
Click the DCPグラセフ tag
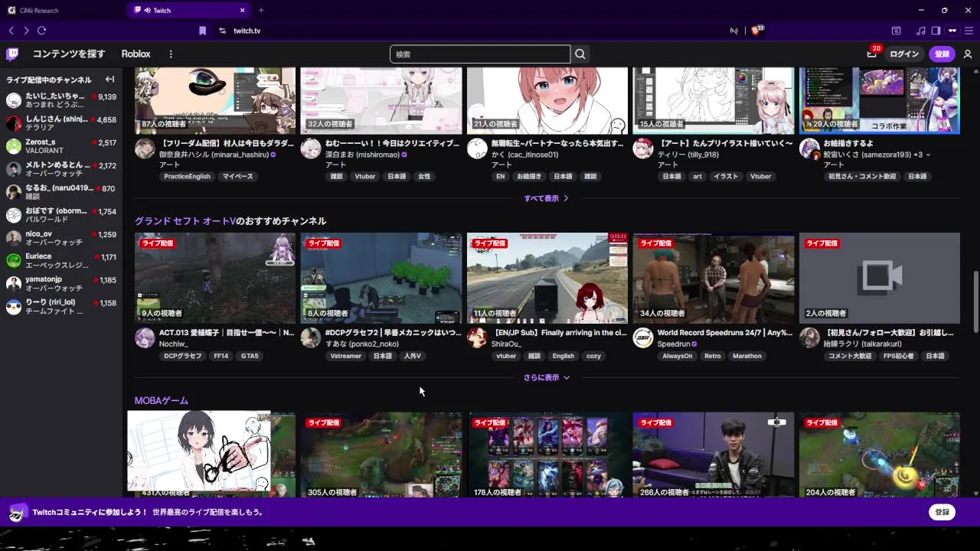[183, 357]
